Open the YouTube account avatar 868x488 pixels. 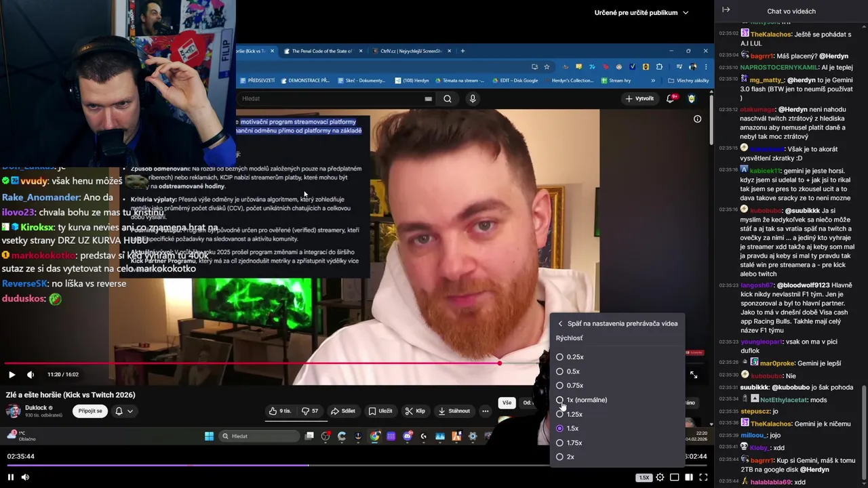coord(692,98)
